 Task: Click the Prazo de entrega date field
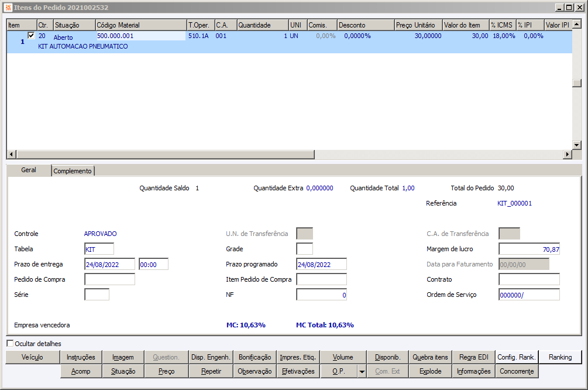click(x=109, y=265)
